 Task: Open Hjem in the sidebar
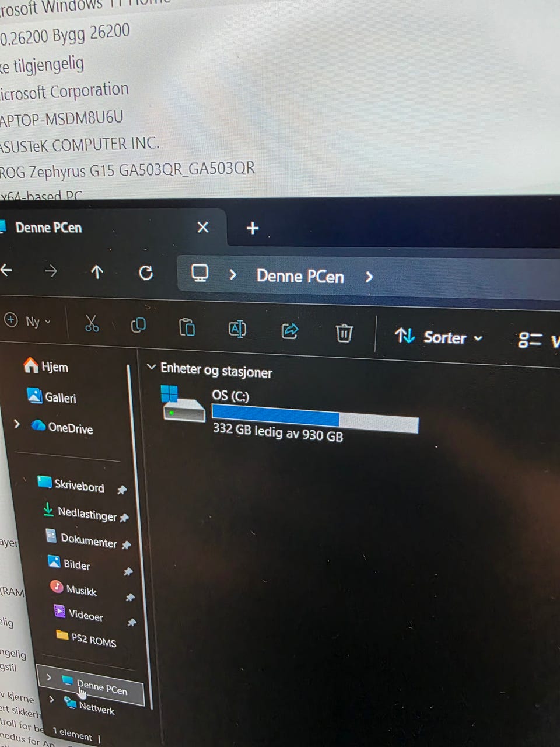click(46, 366)
